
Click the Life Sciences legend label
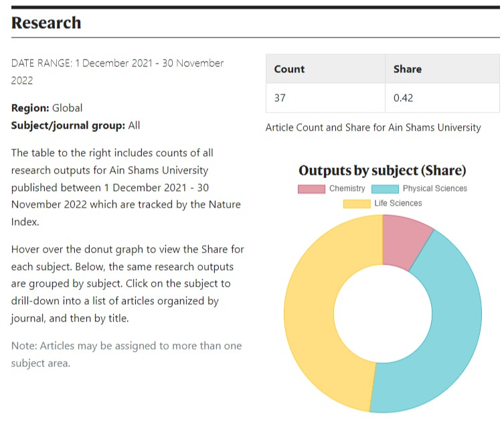[398, 204]
